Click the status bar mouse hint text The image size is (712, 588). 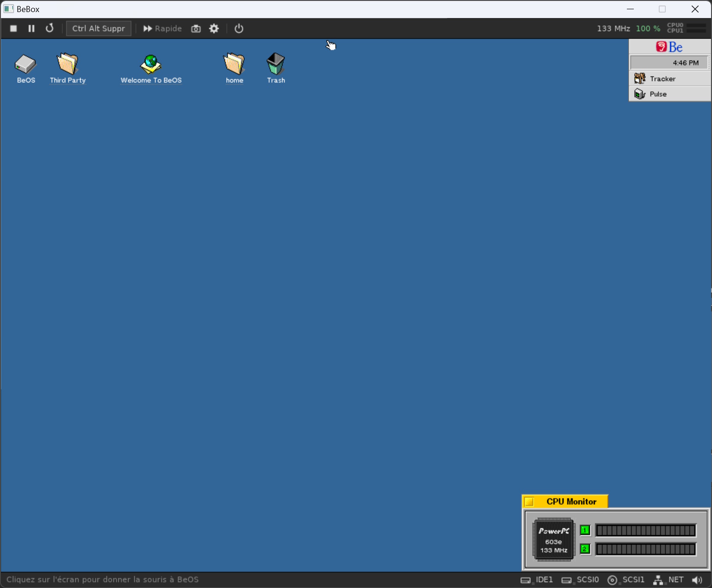pos(103,580)
